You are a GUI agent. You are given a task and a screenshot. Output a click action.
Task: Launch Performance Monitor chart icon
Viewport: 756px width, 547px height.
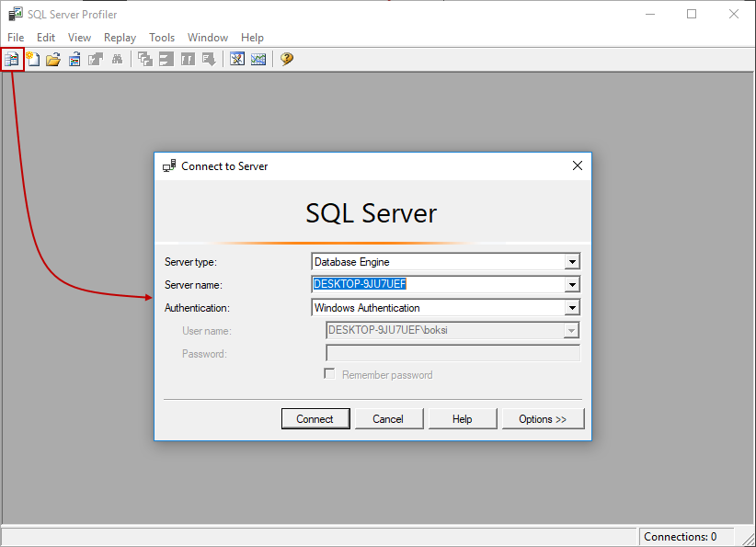(x=258, y=59)
